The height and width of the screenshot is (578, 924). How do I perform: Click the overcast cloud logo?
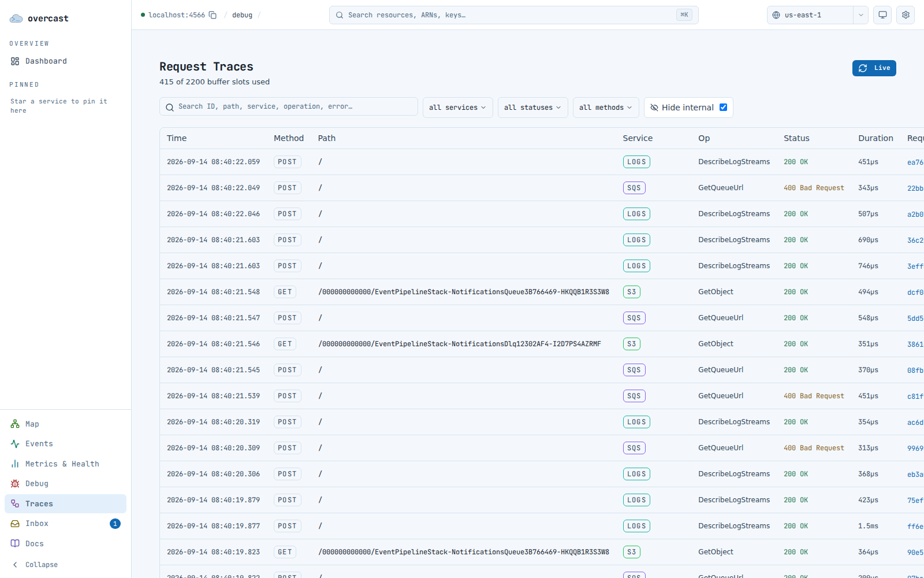pos(16,18)
